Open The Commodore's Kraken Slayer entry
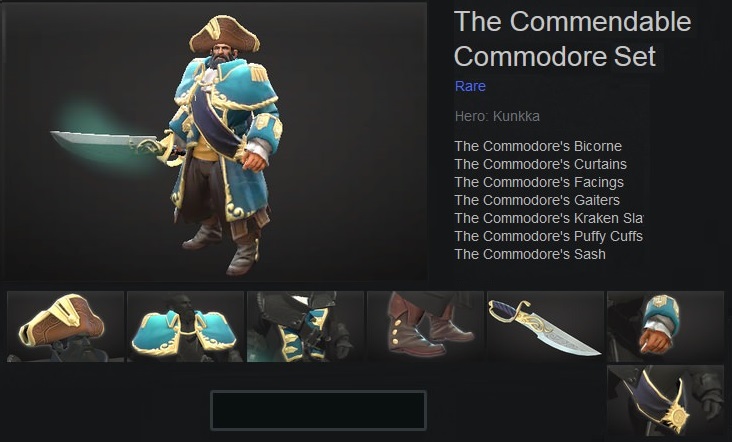The width and height of the screenshot is (732, 442). [549, 218]
